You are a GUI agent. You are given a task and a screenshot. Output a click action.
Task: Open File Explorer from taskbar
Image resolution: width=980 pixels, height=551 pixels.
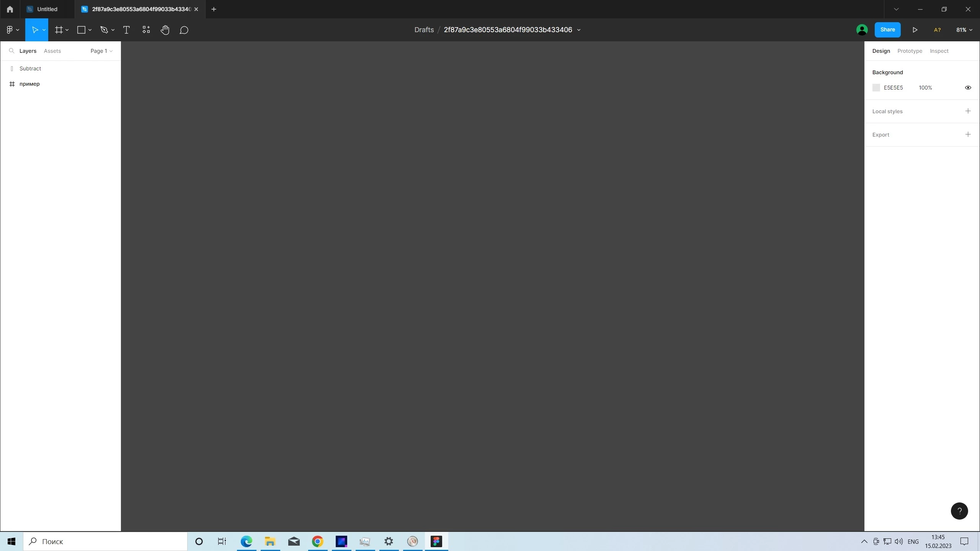pos(270,541)
